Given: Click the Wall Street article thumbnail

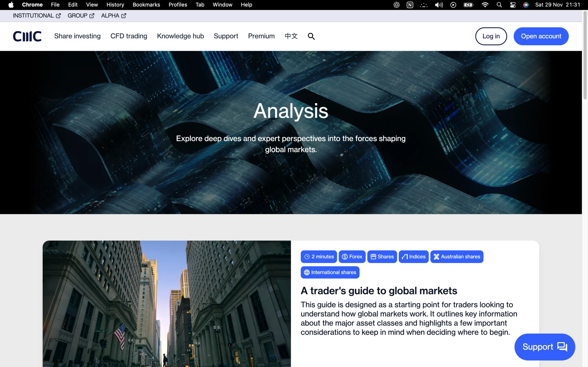Looking at the screenshot, I should click(x=167, y=303).
